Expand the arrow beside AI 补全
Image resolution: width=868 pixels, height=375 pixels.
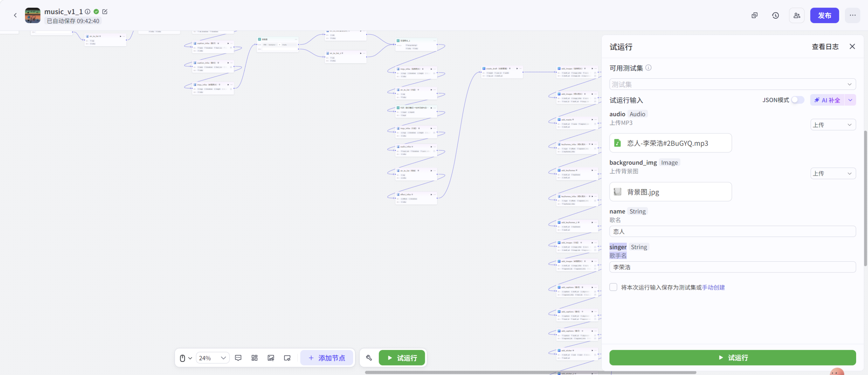coord(850,100)
